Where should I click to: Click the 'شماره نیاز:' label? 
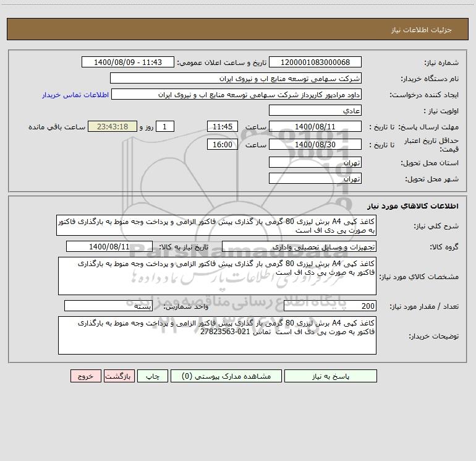click(x=441, y=62)
